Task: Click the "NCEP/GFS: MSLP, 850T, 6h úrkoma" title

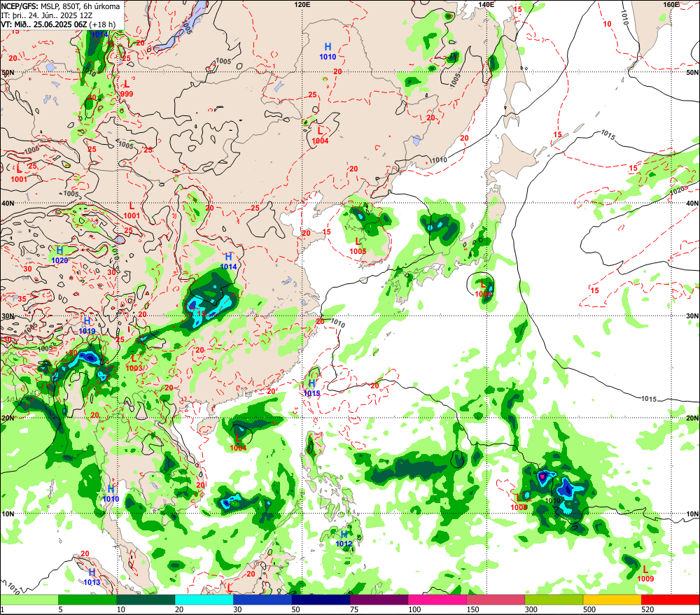Action: (x=60, y=6)
